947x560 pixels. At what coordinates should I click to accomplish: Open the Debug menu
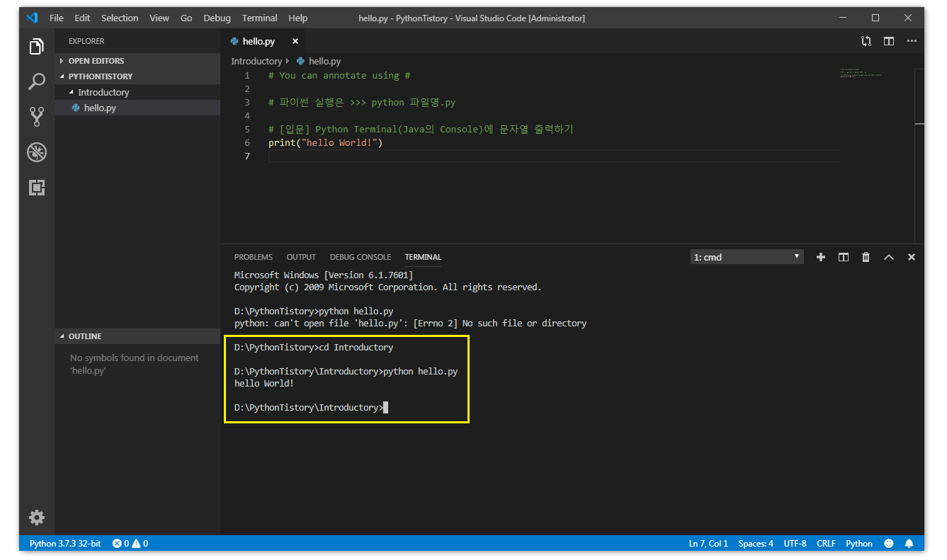coord(217,18)
